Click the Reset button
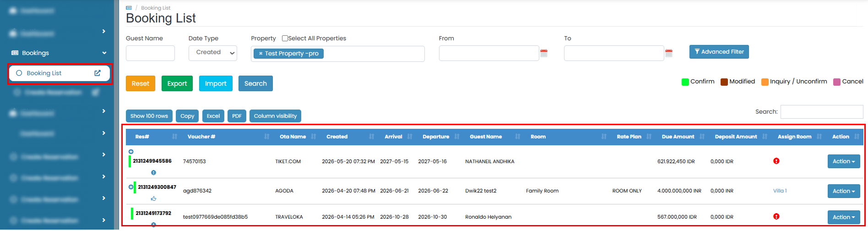868x231 pixels. click(141, 83)
